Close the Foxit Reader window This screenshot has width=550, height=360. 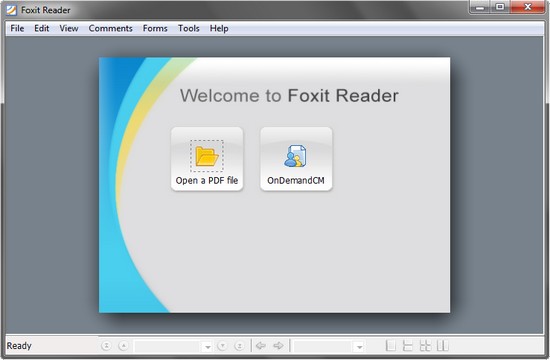[528, 7]
